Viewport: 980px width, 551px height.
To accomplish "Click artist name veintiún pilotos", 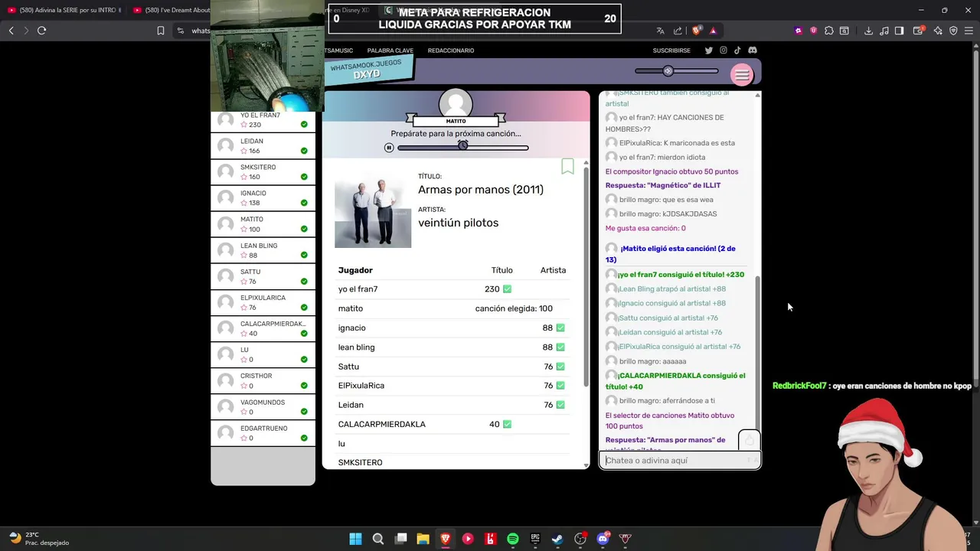I will point(458,223).
